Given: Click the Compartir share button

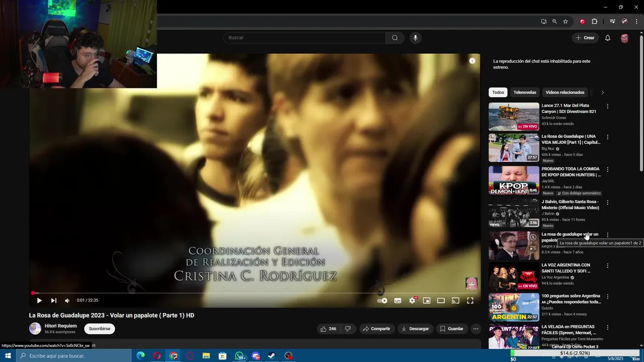Looking at the screenshot, I should tap(376, 329).
